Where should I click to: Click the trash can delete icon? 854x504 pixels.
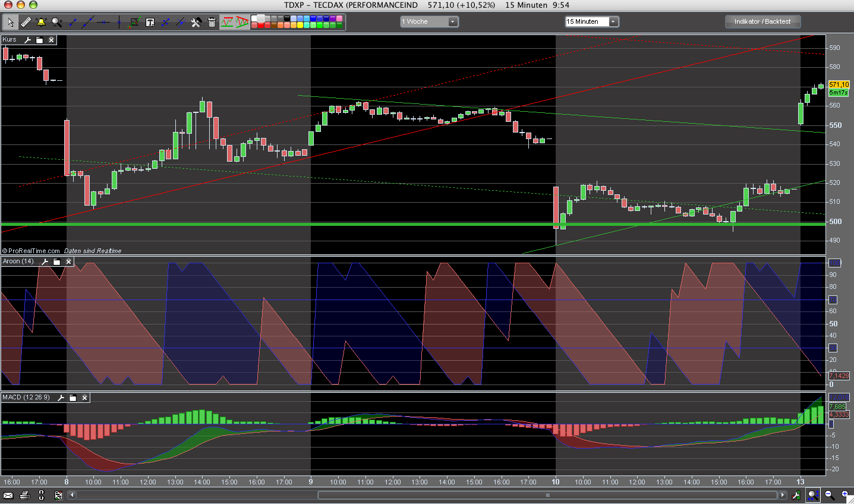(212, 23)
